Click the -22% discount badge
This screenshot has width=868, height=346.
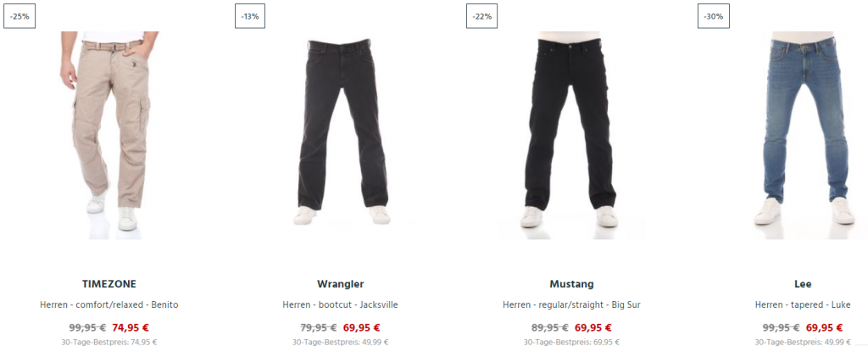coord(481,16)
